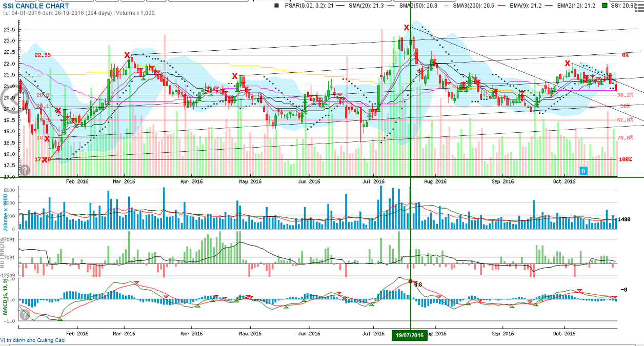Click the 1490 volume value label
The height and width of the screenshot is (346, 644).
pyautogui.click(x=625, y=219)
